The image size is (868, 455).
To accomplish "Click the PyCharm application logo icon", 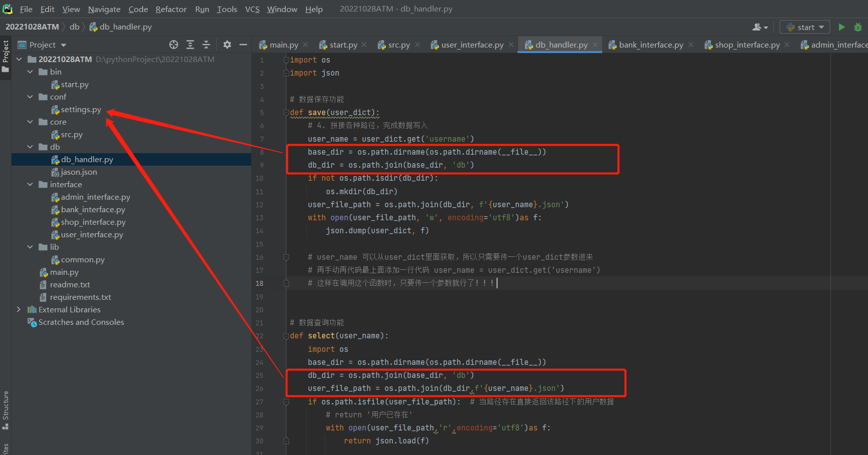I will (8, 9).
